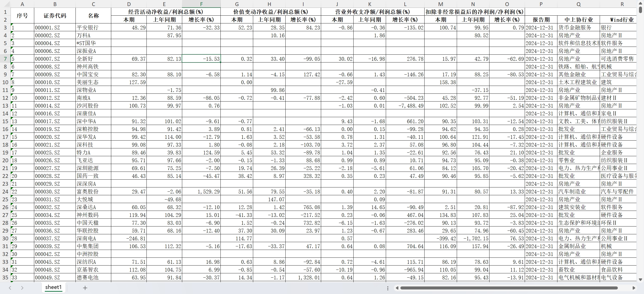The height and width of the screenshot is (294, 644).
Task: Click the next sheet navigation arrow
Action: point(22,288)
